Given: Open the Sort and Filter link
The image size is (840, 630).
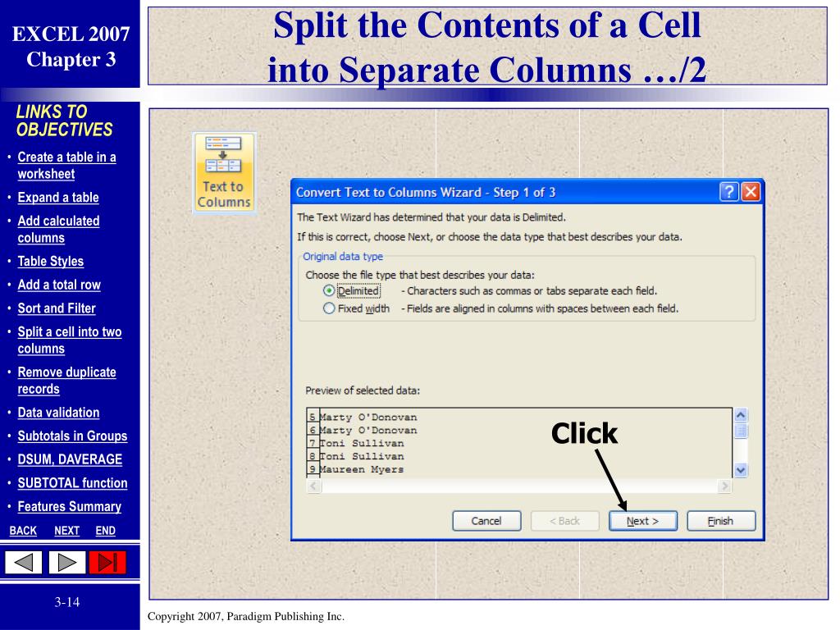Looking at the screenshot, I should pyautogui.click(x=57, y=308).
